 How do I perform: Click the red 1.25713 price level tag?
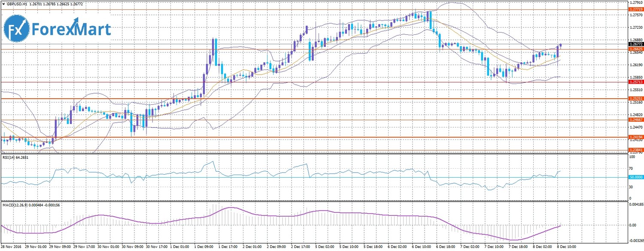pos(635,82)
